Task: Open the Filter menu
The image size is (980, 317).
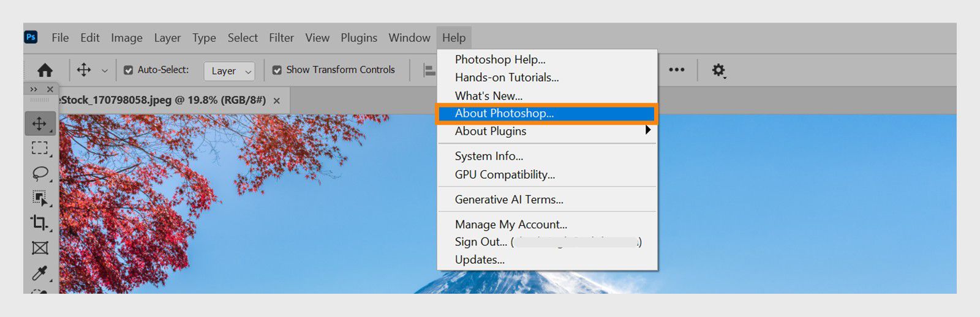Action: pos(281,38)
